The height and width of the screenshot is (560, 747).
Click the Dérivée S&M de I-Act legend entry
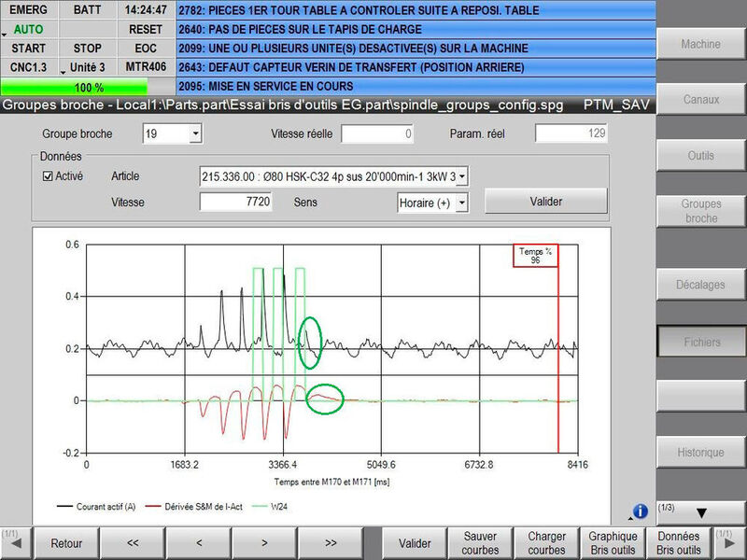194,507
